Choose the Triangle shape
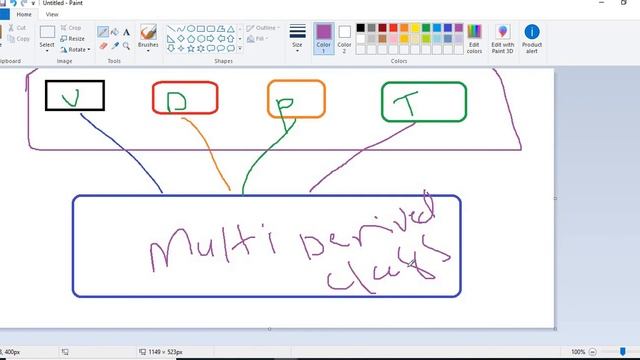The width and height of the screenshot is (640, 360). (231, 29)
